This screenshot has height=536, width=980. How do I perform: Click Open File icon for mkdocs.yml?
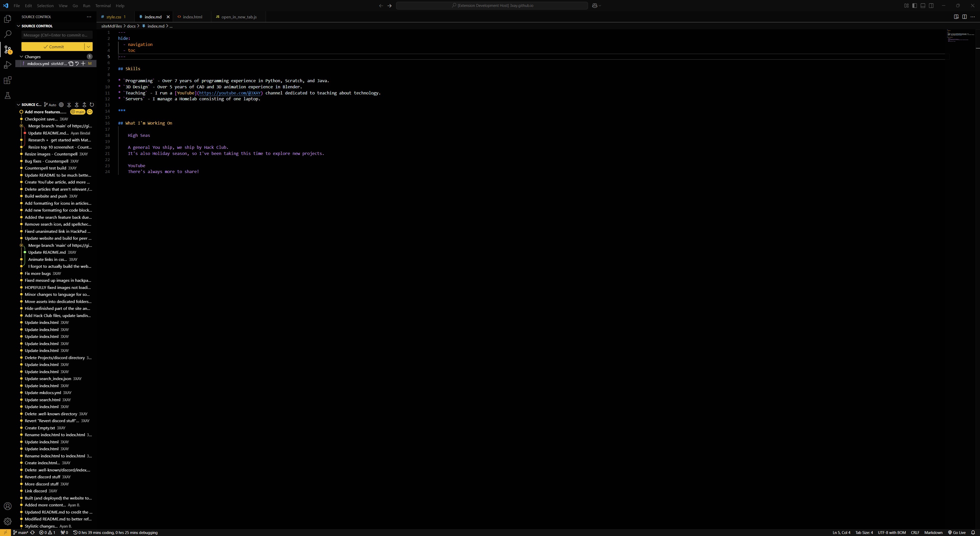pyautogui.click(x=71, y=64)
